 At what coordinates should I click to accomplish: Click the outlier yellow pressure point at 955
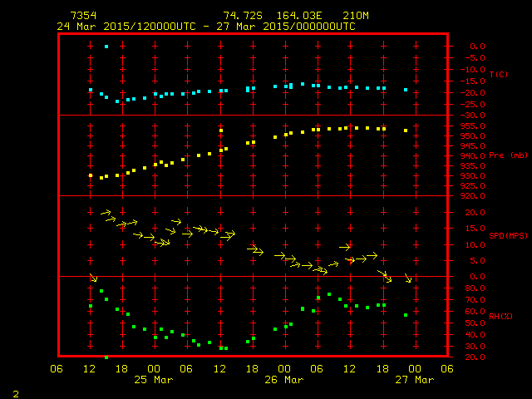coord(221,131)
